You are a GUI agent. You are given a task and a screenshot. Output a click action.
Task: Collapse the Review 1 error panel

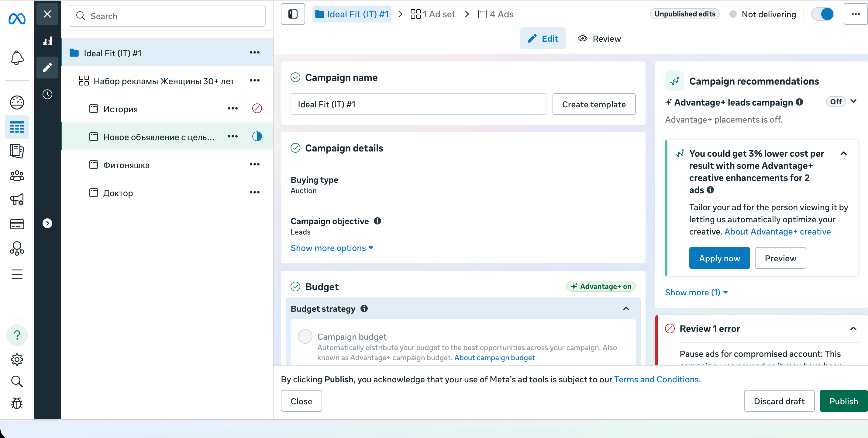coord(853,329)
